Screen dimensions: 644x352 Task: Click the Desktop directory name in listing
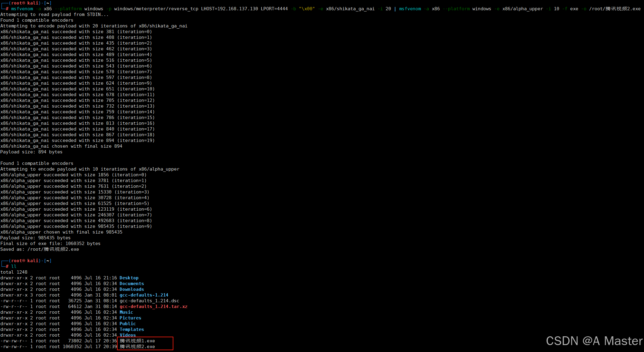(129, 278)
